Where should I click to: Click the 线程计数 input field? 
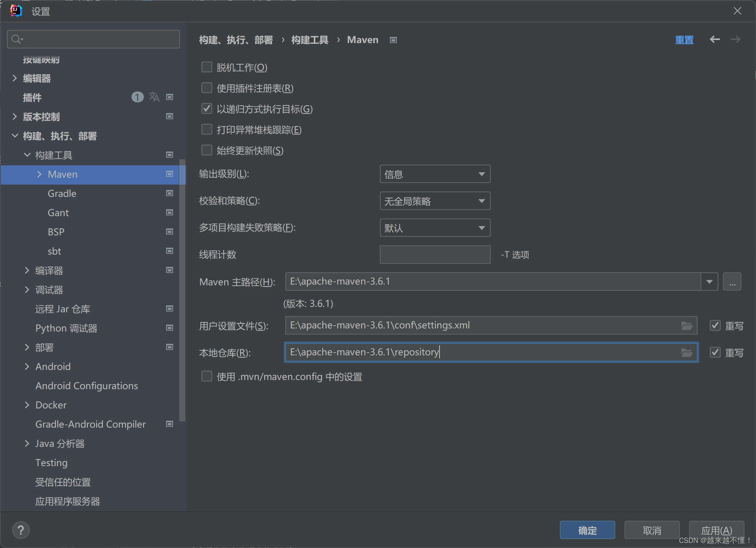tap(435, 255)
